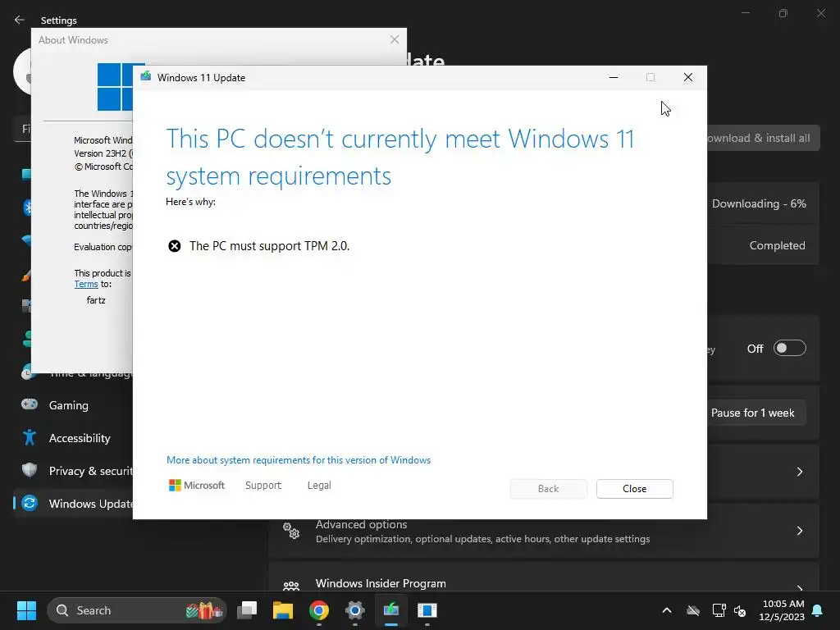This screenshot has width=840, height=630.
Task: Click the muted volume tray icon
Action: coord(740,610)
